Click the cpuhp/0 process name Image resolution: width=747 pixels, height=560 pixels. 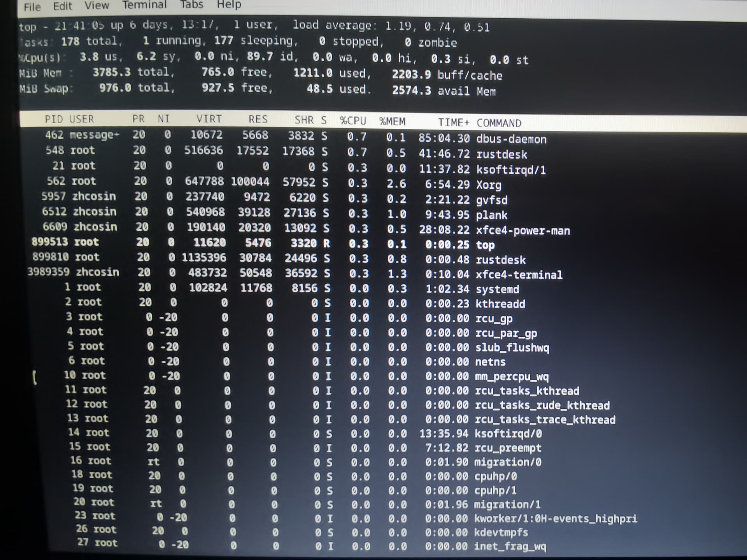click(x=496, y=476)
